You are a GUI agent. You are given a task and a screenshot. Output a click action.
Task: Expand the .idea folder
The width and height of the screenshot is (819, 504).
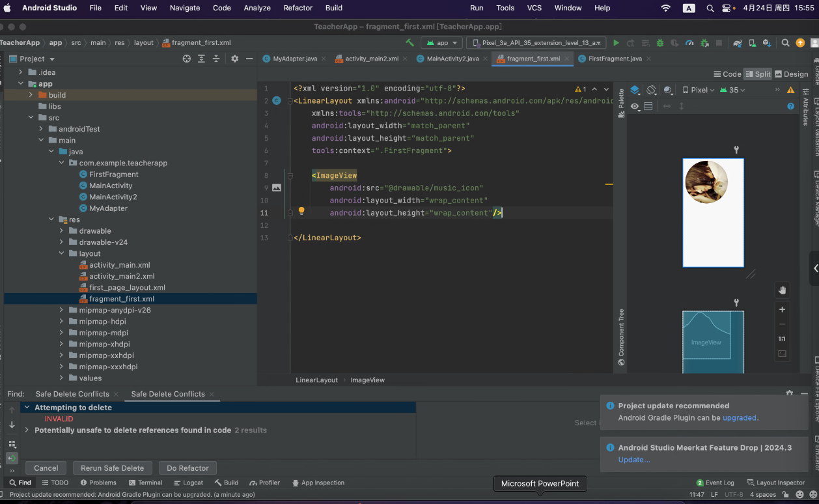click(21, 72)
